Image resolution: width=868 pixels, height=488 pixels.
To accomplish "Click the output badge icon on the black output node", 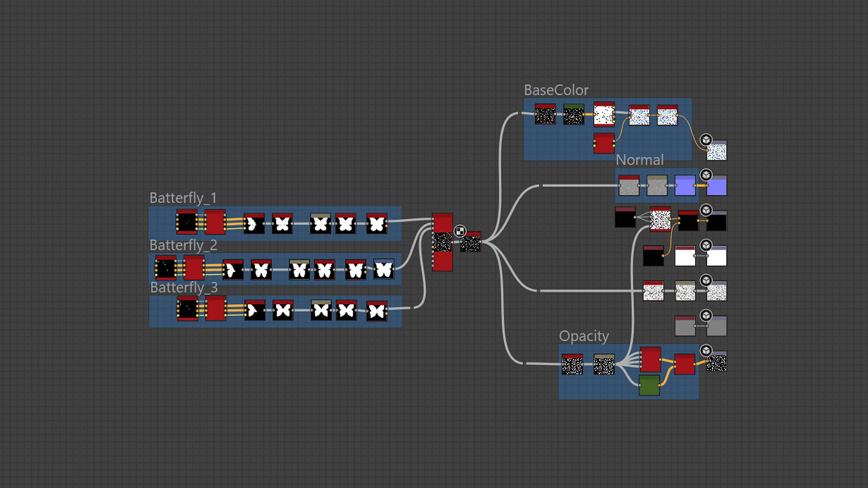I will (x=706, y=210).
